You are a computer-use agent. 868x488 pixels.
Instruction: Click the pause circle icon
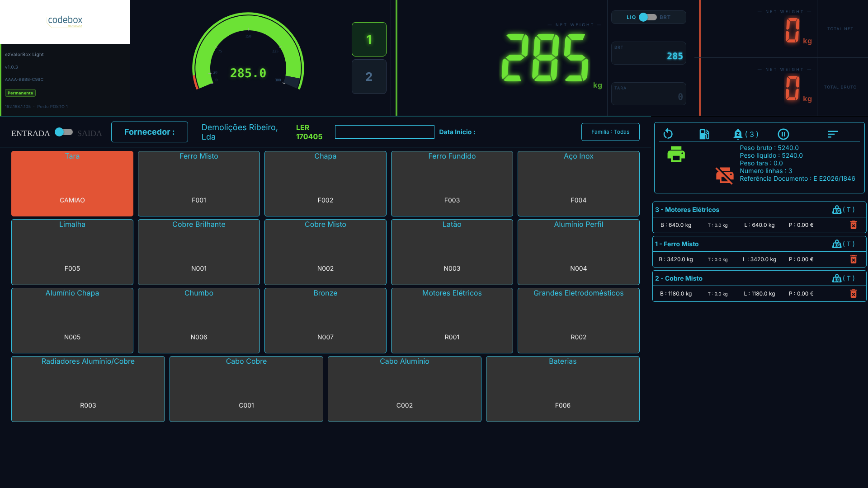coord(783,134)
